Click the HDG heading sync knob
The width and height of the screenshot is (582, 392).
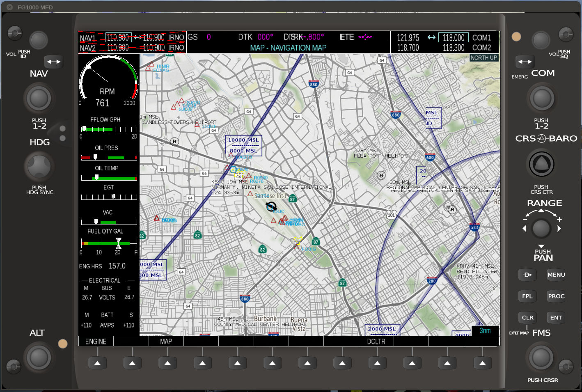click(39, 167)
